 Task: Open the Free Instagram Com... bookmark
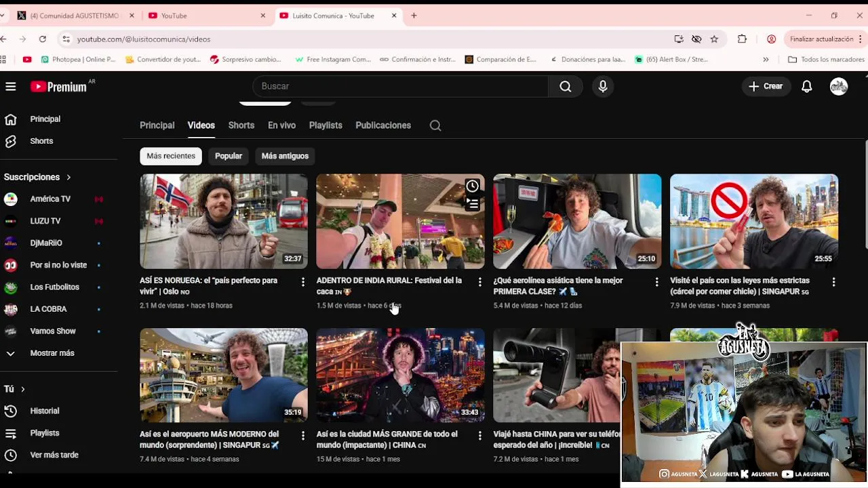tap(333, 60)
